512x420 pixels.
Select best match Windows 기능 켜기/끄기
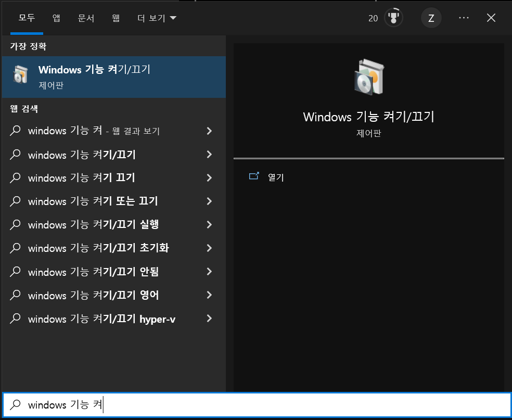point(113,77)
